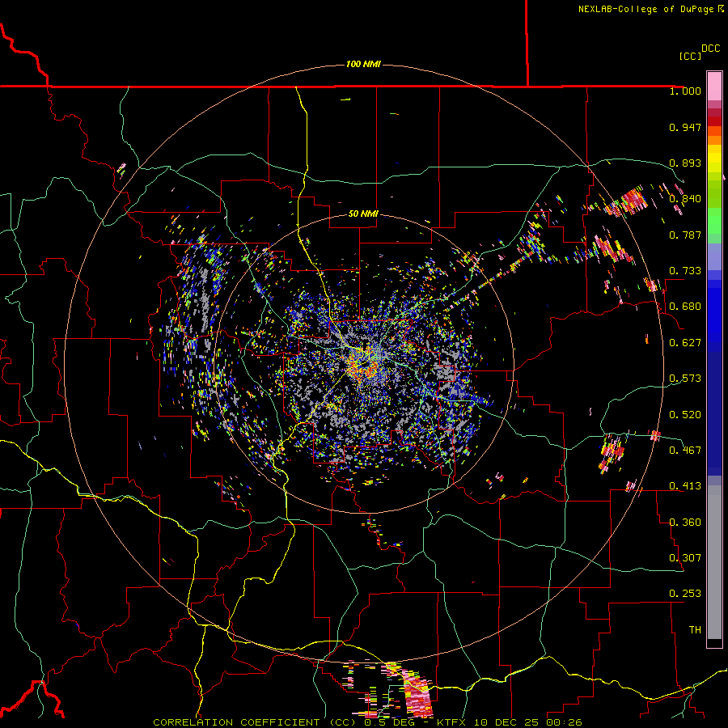728x728 pixels.
Task: Pick the orange segment of the color bar
Action: click(x=714, y=140)
